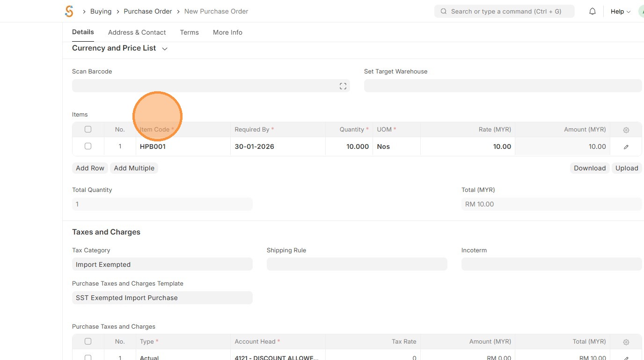Open Items table column settings gear
This screenshot has width=644, height=360.
(626, 130)
